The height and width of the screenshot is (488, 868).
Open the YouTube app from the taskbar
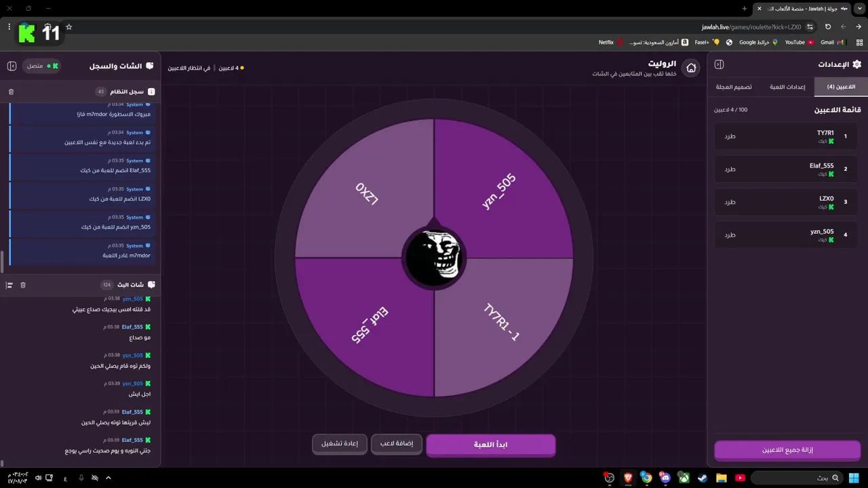point(740,478)
